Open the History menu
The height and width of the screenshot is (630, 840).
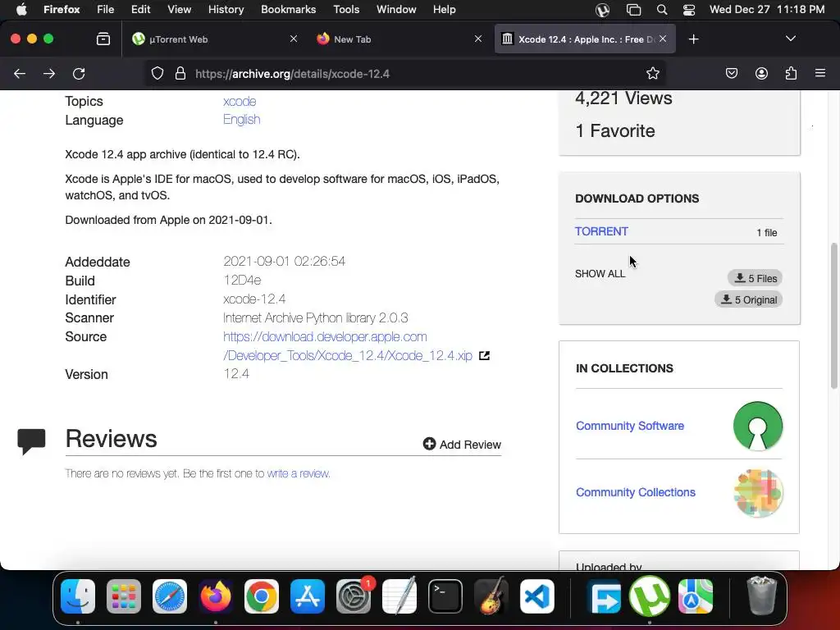point(226,10)
